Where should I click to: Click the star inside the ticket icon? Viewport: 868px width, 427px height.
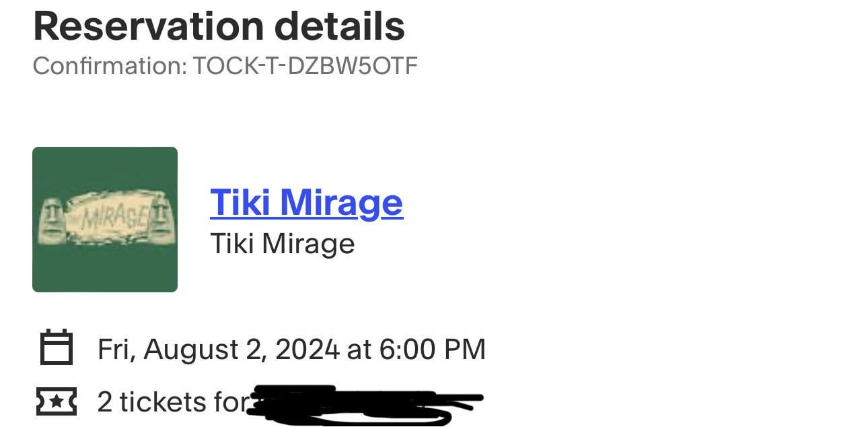(57, 402)
